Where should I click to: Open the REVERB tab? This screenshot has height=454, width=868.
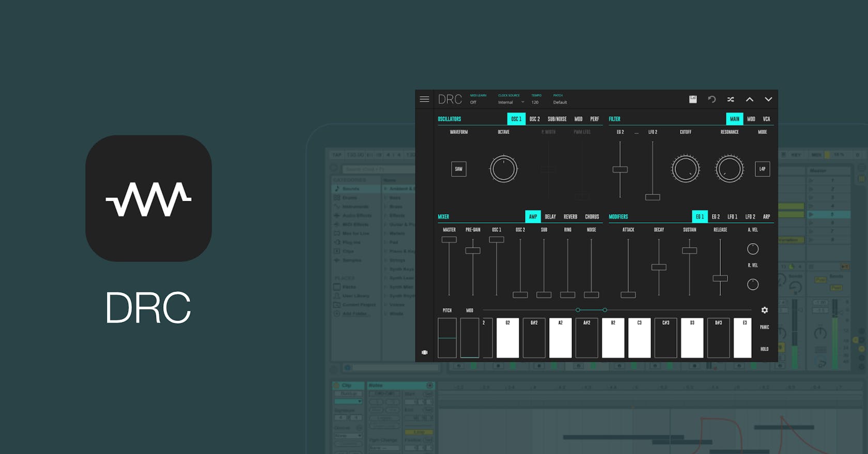coord(570,217)
